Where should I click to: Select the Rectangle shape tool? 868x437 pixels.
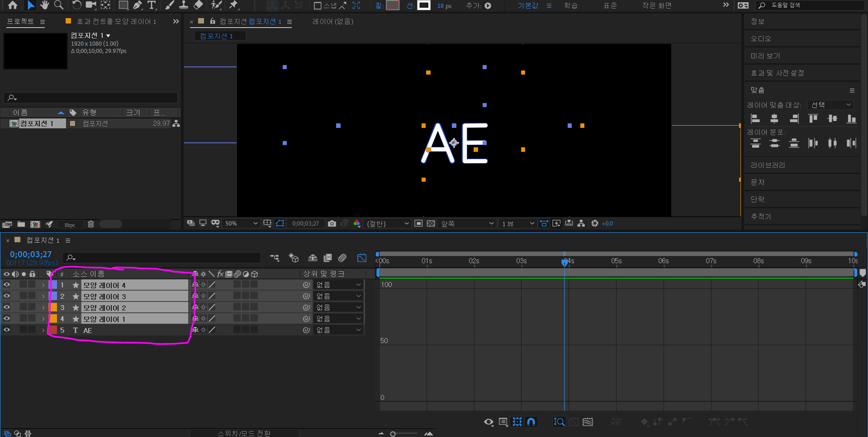click(x=123, y=5)
